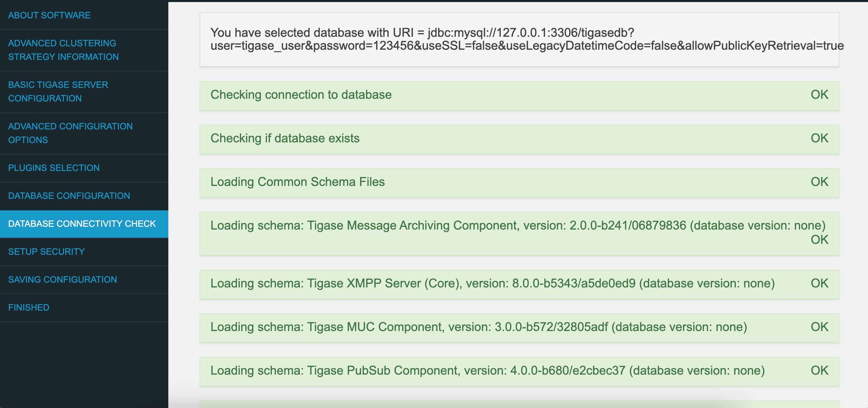Click OK status for Message Archiving schema
Viewport: 868px width, 408px height.
819,240
